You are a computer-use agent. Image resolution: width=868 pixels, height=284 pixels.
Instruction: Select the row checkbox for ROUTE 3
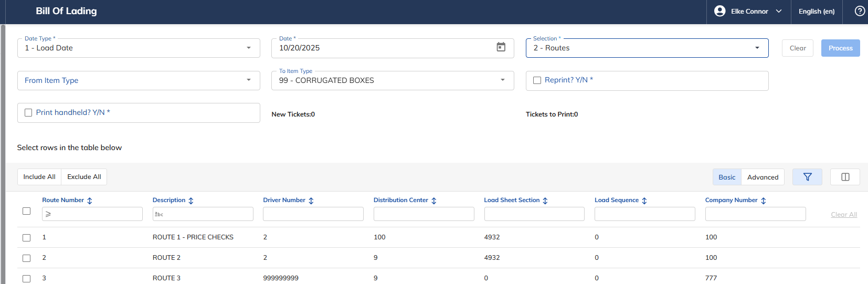coord(26,279)
